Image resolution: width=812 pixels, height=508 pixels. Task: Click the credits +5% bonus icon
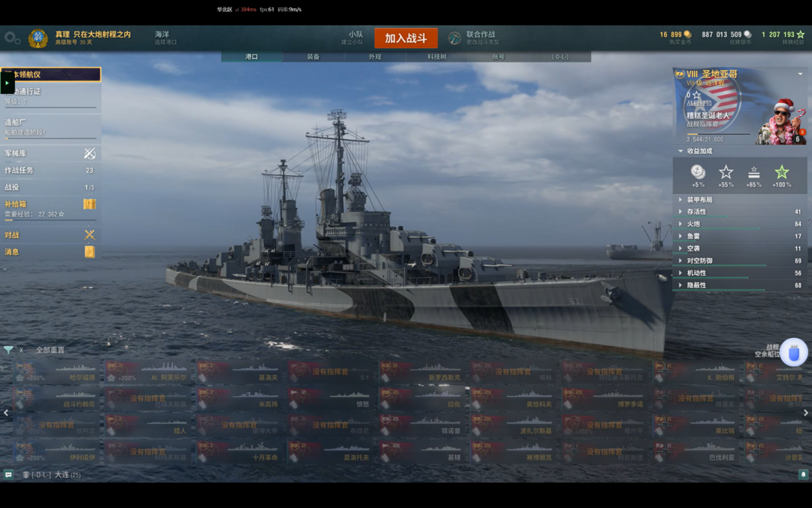[698, 172]
